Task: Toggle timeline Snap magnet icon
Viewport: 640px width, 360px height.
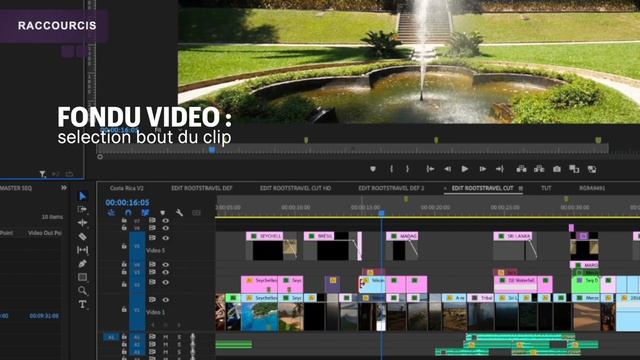Action: [x=128, y=213]
